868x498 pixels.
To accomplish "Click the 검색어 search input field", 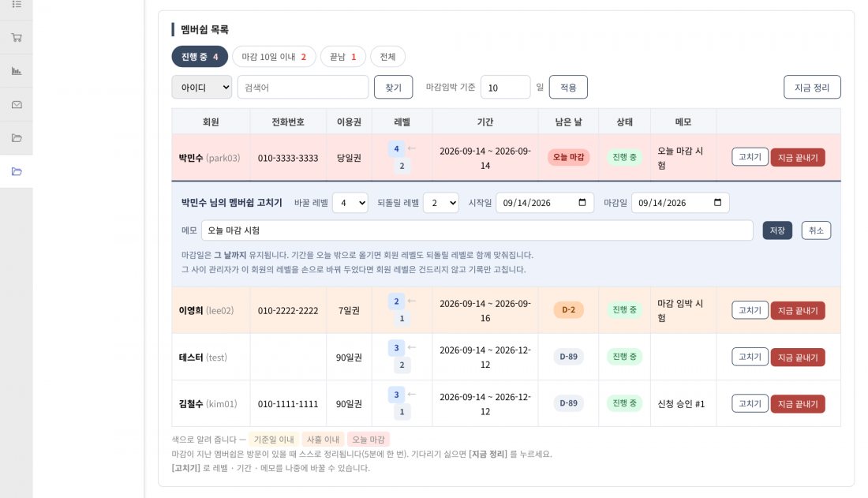I will (x=303, y=87).
